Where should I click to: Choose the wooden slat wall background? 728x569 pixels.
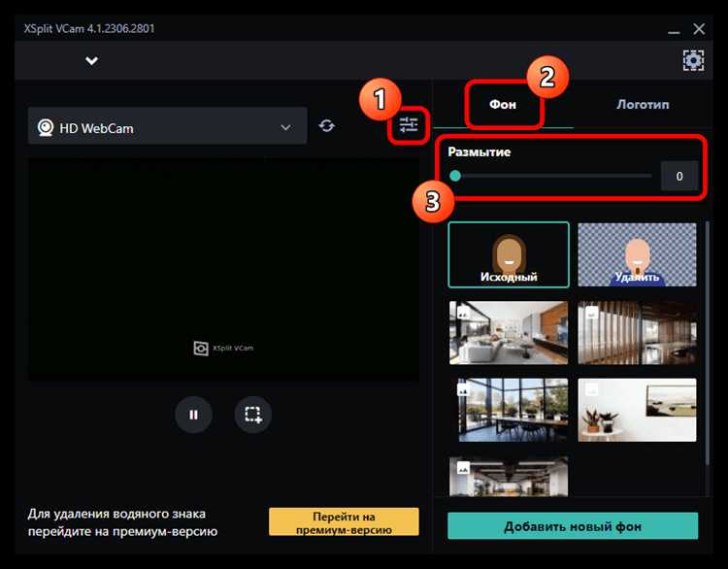[x=637, y=333]
